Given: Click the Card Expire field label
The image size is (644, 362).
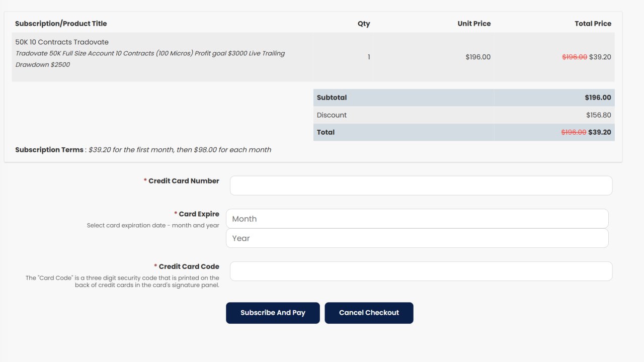Looking at the screenshot, I should pos(199,214).
